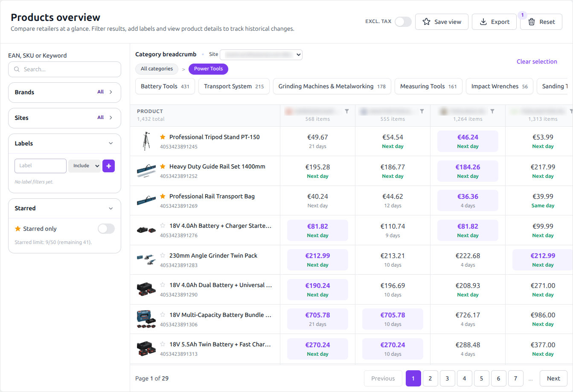Image resolution: width=573 pixels, height=392 pixels.
Task: Click the Clear selection link
Action: (x=537, y=61)
